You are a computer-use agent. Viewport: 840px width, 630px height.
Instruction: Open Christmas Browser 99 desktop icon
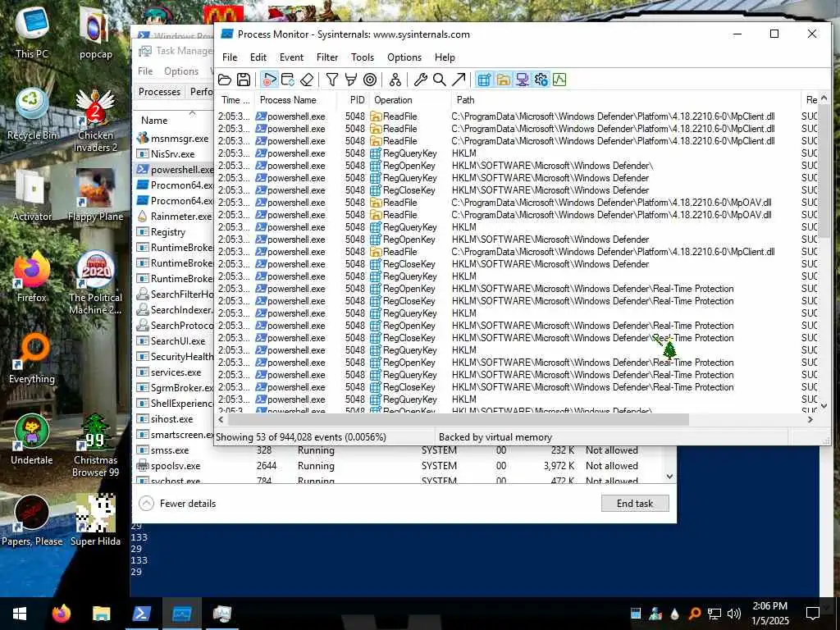click(95, 445)
